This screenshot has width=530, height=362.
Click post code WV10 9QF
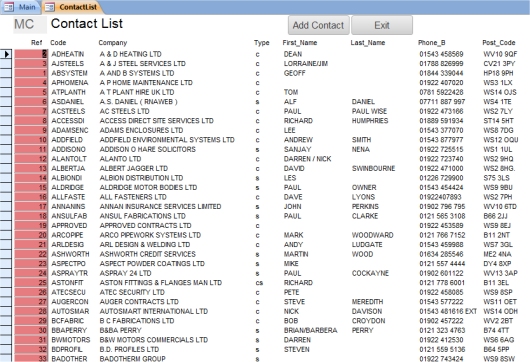(x=500, y=54)
